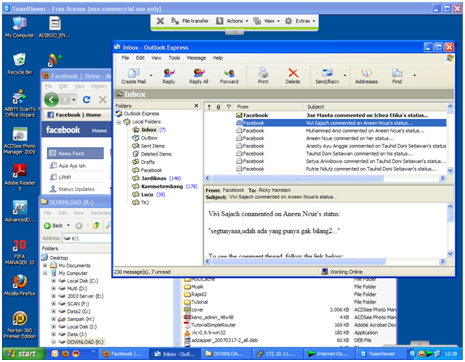Click File transfer in TeamViewer toolbar
The height and width of the screenshot is (362, 465).
pyautogui.click(x=190, y=21)
